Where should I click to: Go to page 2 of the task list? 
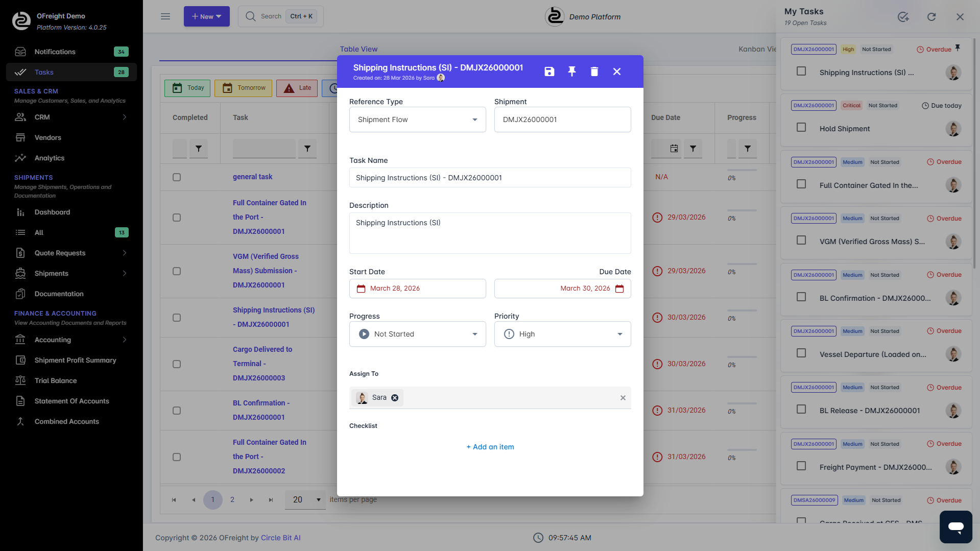tap(232, 499)
